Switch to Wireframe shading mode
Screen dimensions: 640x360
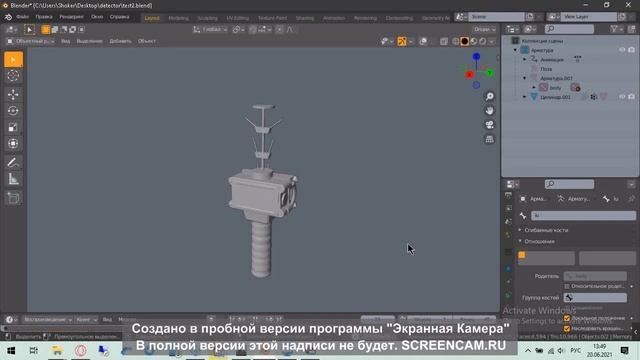[x=456, y=41]
